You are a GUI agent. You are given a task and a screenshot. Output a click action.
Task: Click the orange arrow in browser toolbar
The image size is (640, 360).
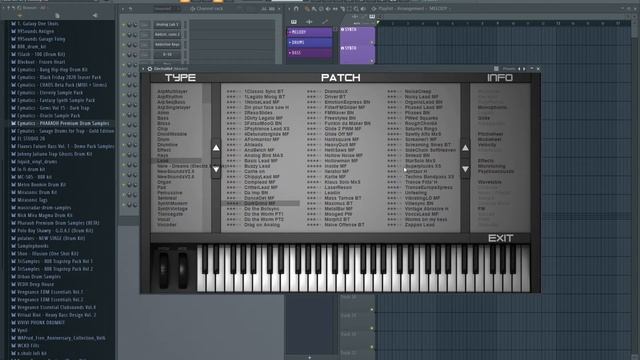click(x=19, y=16)
